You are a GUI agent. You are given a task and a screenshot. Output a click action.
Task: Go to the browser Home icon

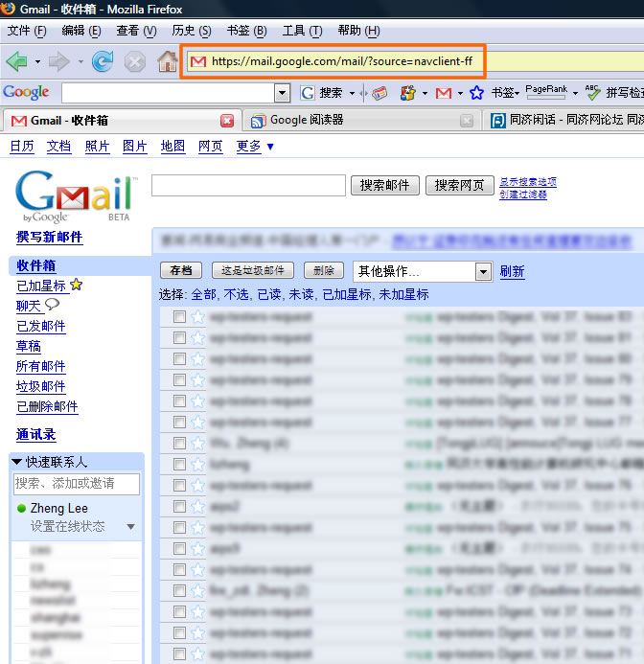(167, 62)
